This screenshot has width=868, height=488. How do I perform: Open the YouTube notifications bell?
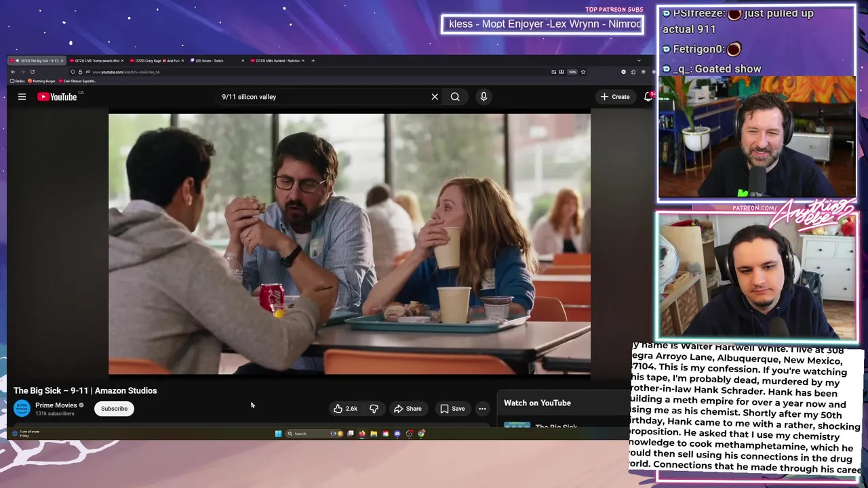(x=648, y=97)
